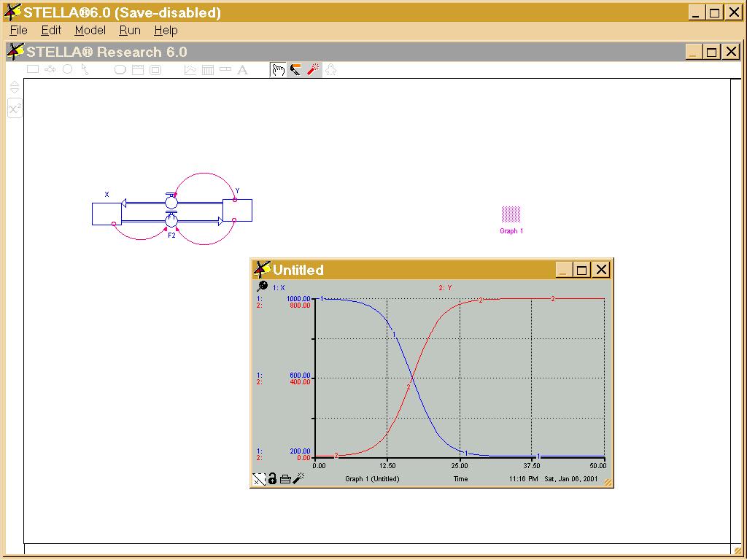Screen dimensions: 747x560
Task: Click the 50.00 time axis value
Action: 598,465
